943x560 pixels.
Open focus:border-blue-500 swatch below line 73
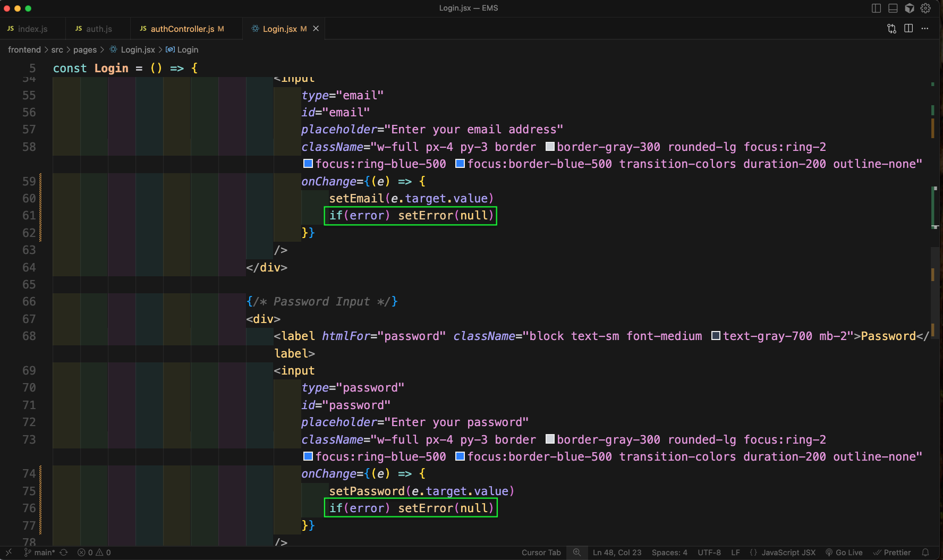(x=461, y=456)
